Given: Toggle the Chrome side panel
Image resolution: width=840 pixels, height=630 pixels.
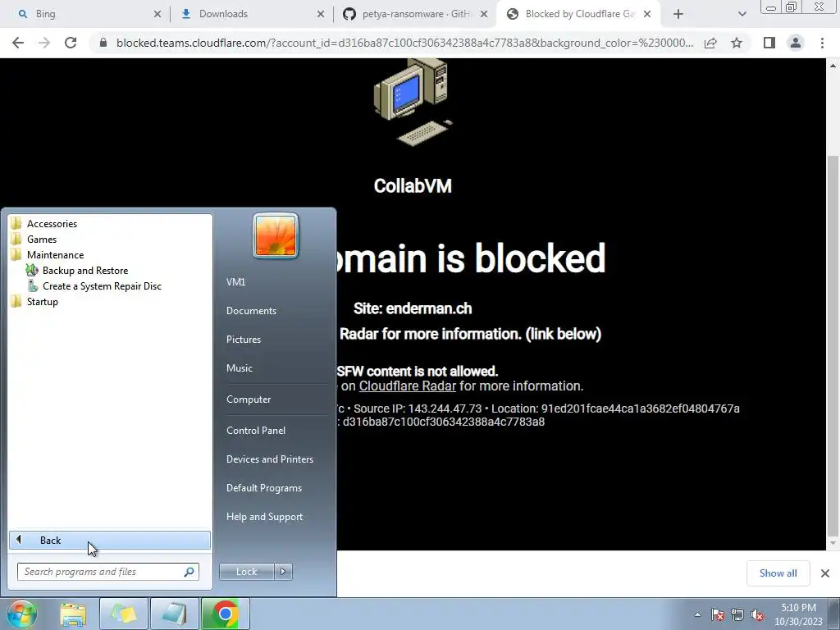Looking at the screenshot, I should [x=769, y=43].
